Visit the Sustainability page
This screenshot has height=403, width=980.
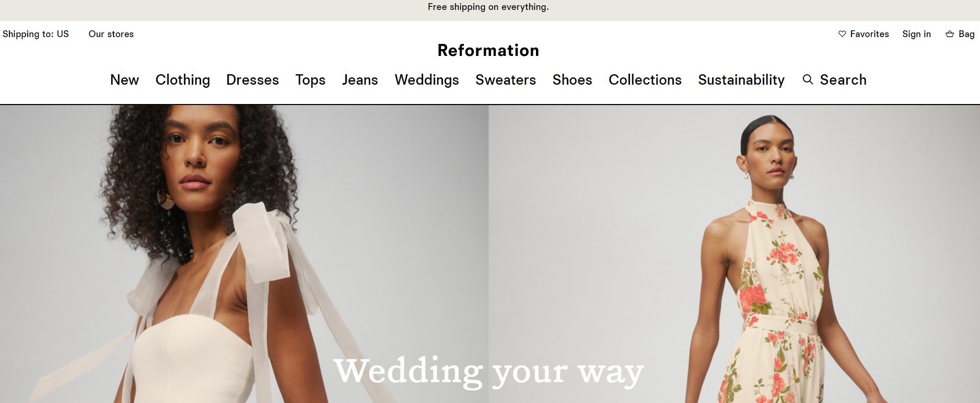click(x=741, y=79)
